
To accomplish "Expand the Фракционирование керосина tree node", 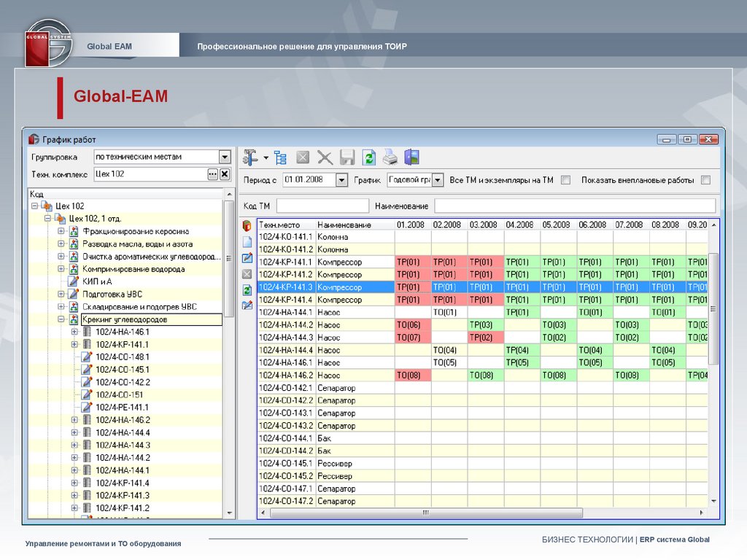I will [61, 231].
